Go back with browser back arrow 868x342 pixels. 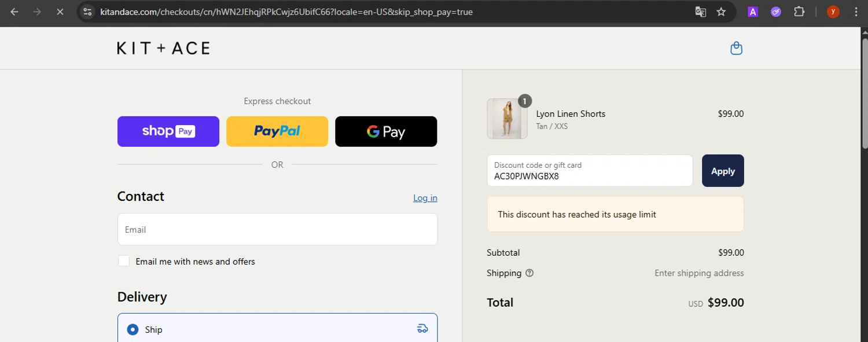pyautogui.click(x=14, y=12)
